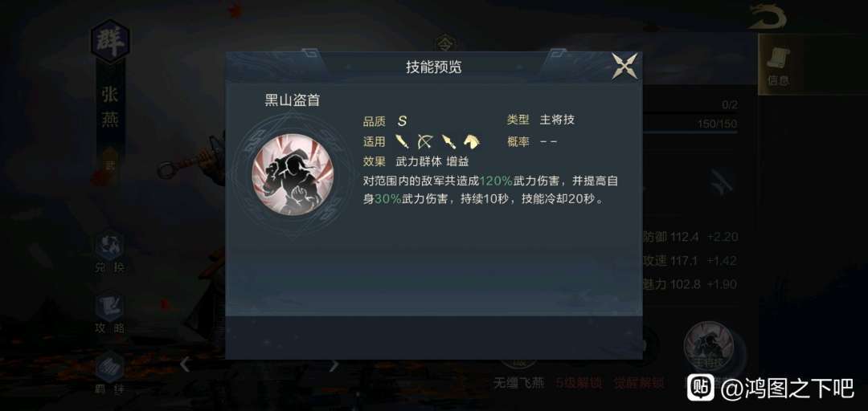Screen dimensions: 868x411
Task: Click the 黑山盗首 skill portrait icon
Action: pyautogui.click(x=293, y=174)
